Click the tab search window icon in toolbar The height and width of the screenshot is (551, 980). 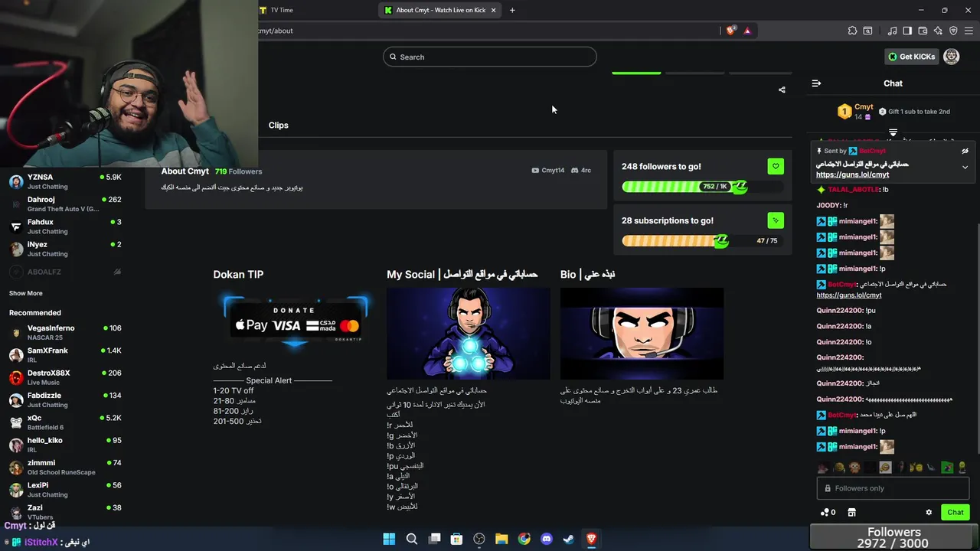[x=867, y=31]
